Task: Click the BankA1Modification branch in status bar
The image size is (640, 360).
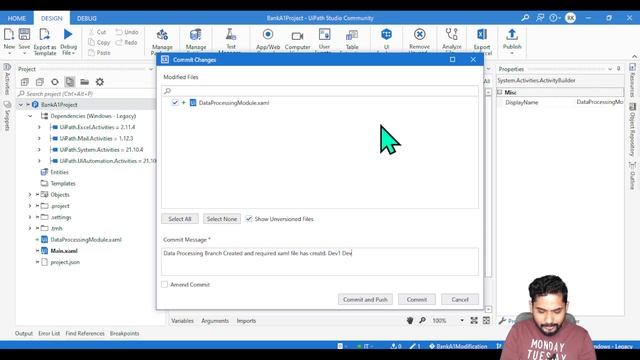Action: click(x=458, y=346)
